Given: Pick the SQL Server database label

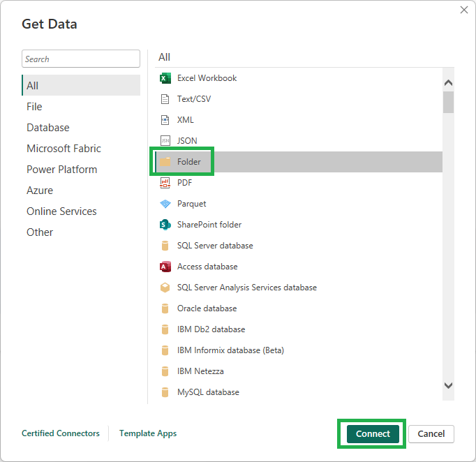Looking at the screenshot, I should pos(215,246).
